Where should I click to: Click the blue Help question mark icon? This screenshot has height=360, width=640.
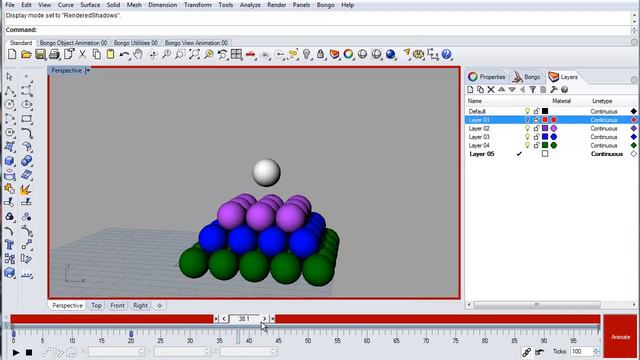click(447, 54)
